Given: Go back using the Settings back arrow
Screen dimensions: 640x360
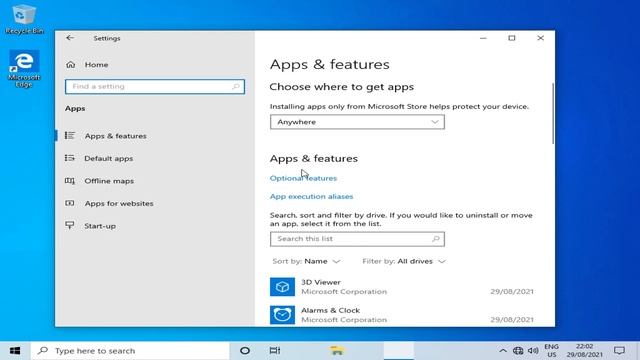Looking at the screenshot, I should click(70, 38).
